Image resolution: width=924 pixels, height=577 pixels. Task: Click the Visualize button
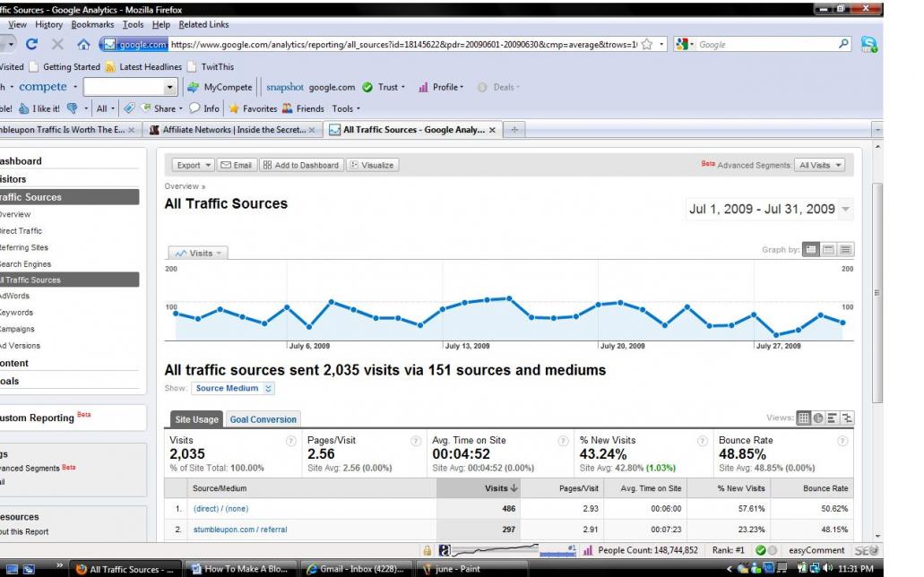click(x=373, y=166)
